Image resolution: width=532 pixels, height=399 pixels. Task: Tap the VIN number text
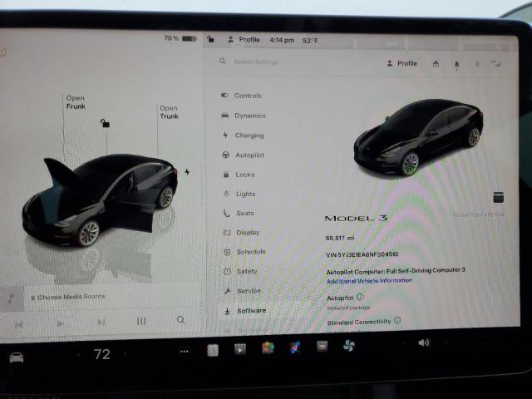click(x=362, y=254)
